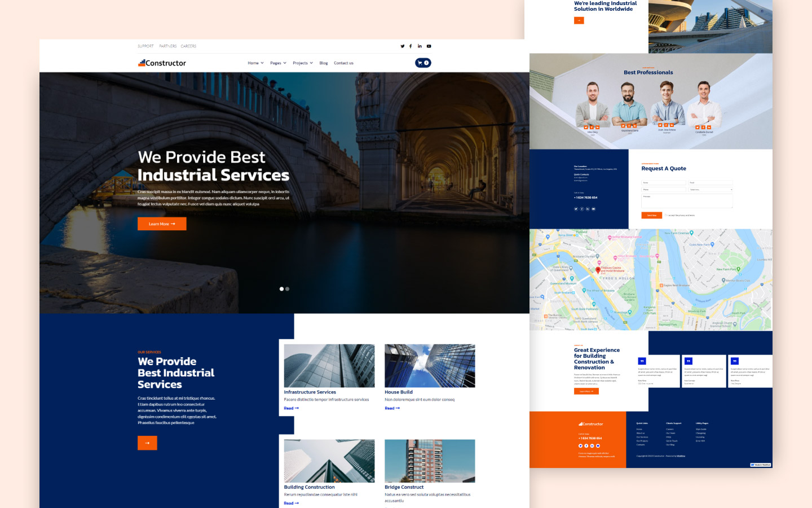The height and width of the screenshot is (508, 812).
Task: Click the Facebook icon in the top header
Action: coord(411,46)
